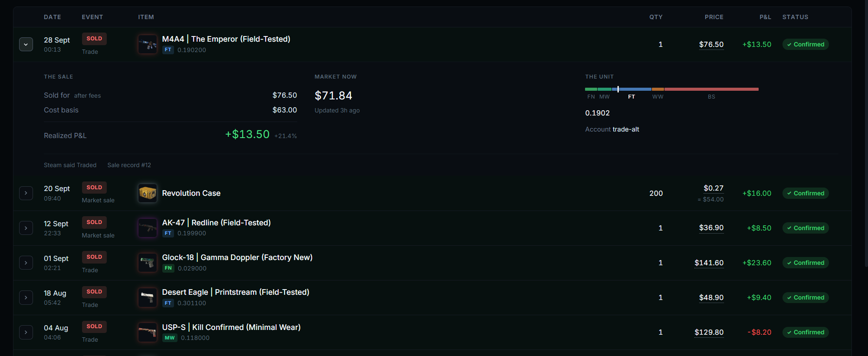This screenshot has width=868, height=356.
Task: Click the USP-S Kill Confirmed thumbnail
Action: point(148,332)
